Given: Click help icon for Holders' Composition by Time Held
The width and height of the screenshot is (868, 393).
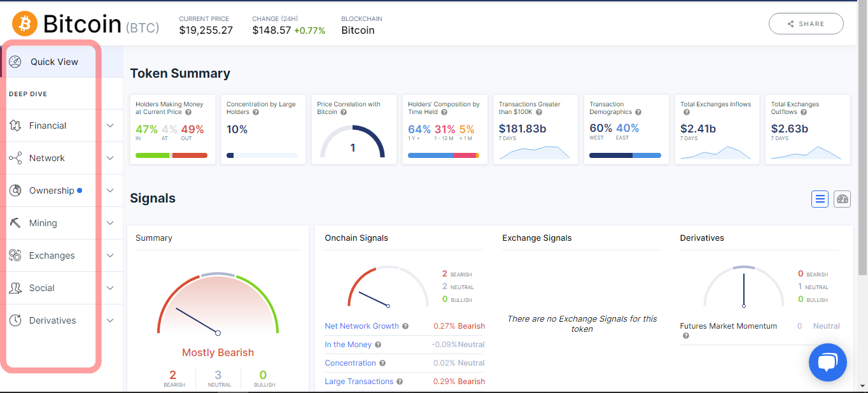Looking at the screenshot, I should pyautogui.click(x=444, y=112).
